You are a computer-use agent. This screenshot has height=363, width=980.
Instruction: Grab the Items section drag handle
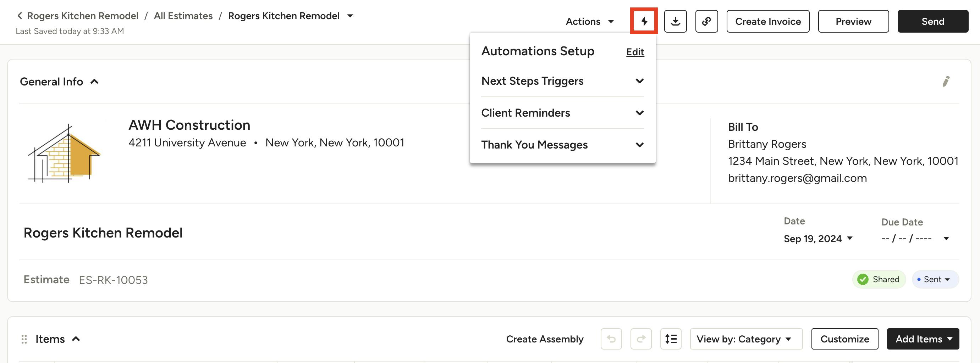point(24,339)
